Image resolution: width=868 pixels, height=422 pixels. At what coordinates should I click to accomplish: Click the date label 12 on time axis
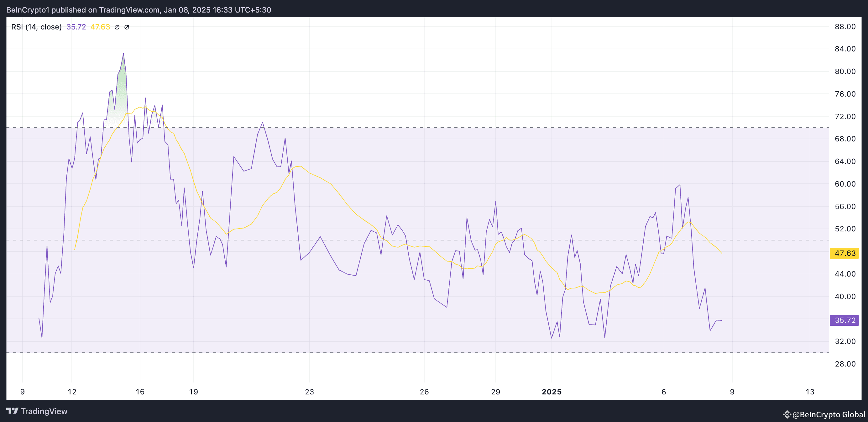click(x=72, y=392)
